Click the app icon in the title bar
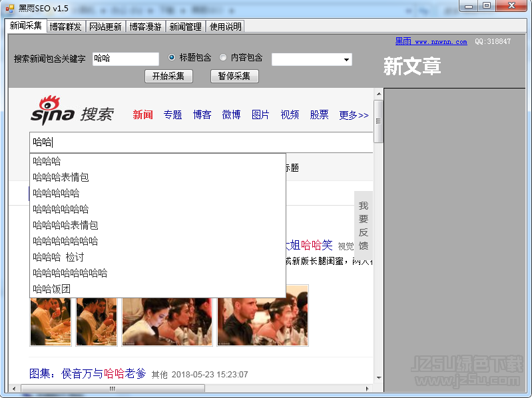The image size is (532, 398). click(10, 8)
